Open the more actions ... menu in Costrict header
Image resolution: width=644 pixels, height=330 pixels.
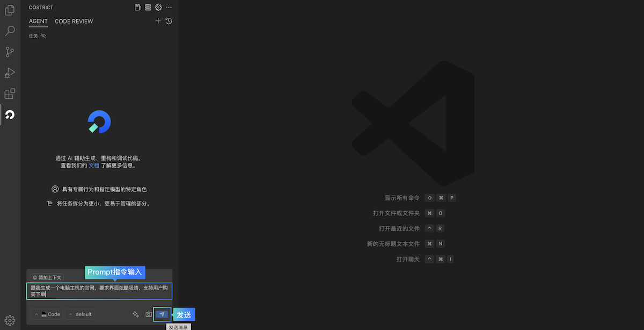[169, 7]
